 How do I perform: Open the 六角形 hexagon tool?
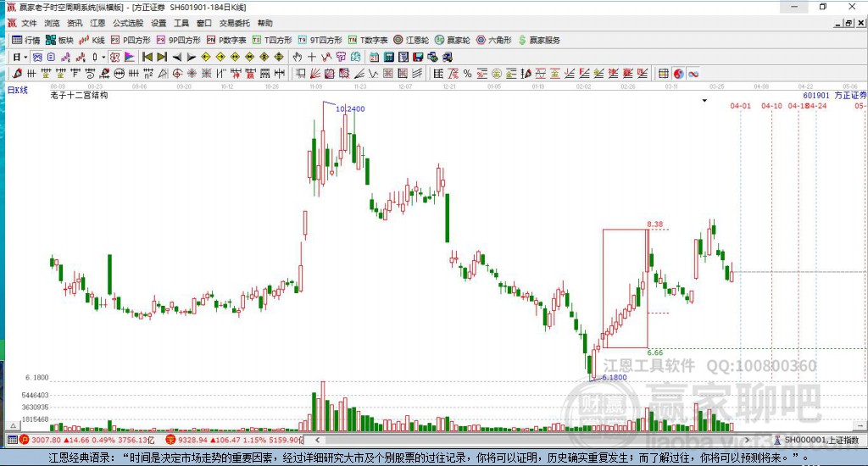pyautogui.click(x=494, y=40)
